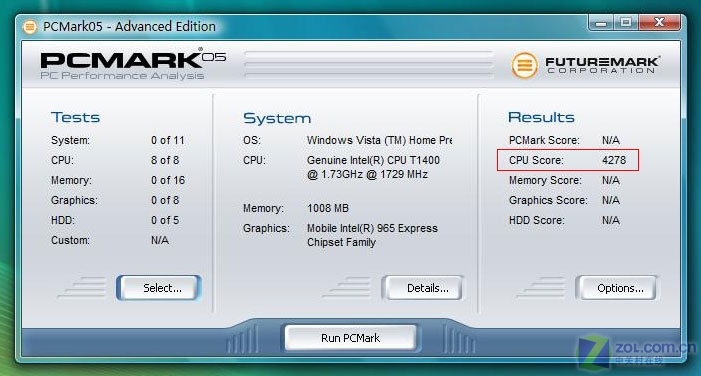Image resolution: width=701 pixels, height=376 pixels.
Task: Open system Details...
Action: click(x=423, y=288)
